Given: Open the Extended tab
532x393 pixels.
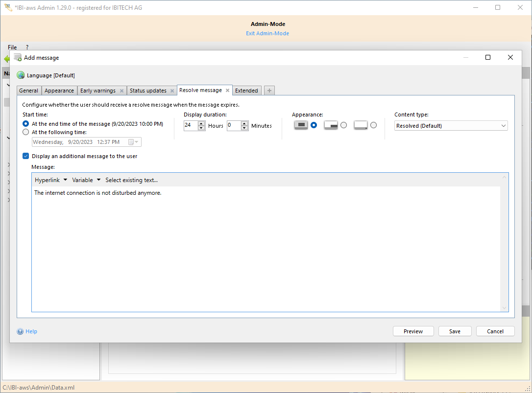Looking at the screenshot, I should coord(246,91).
